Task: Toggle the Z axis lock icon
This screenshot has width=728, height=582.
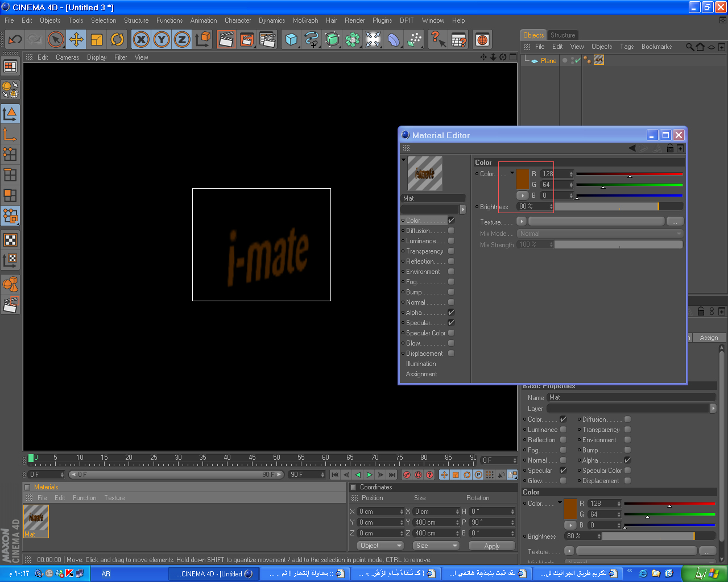Action: click(x=182, y=39)
